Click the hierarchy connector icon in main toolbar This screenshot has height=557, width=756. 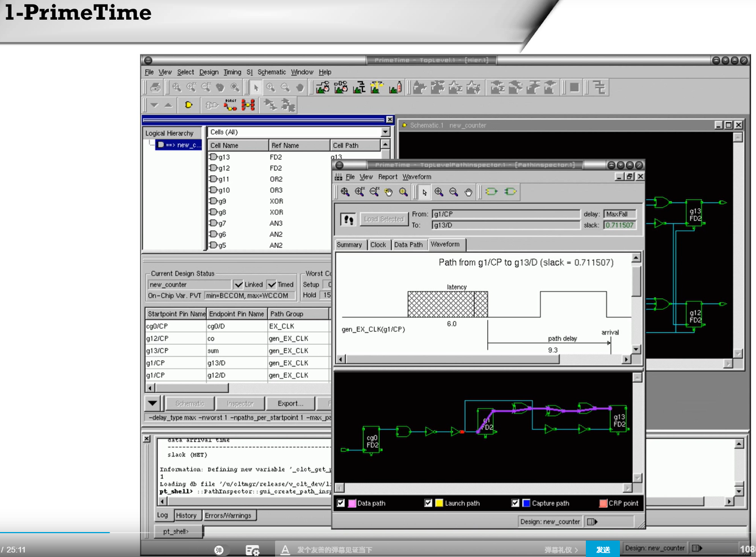[599, 87]
